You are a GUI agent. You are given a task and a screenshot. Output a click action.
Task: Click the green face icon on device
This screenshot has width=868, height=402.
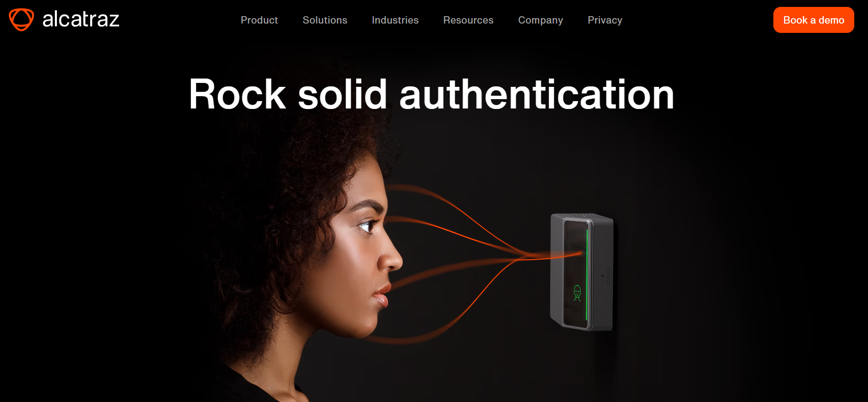[x=577, y=293]
